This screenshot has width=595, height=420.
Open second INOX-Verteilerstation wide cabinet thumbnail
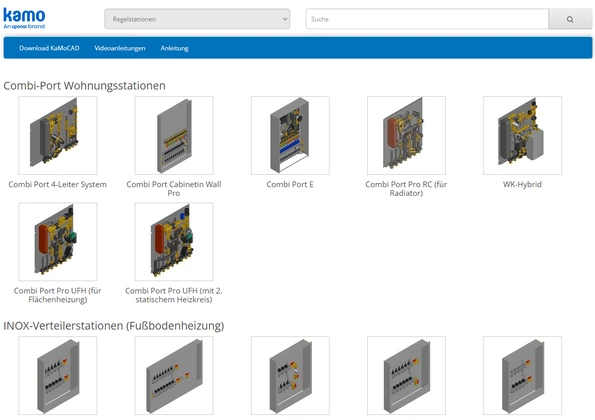(x=174, y=376)
